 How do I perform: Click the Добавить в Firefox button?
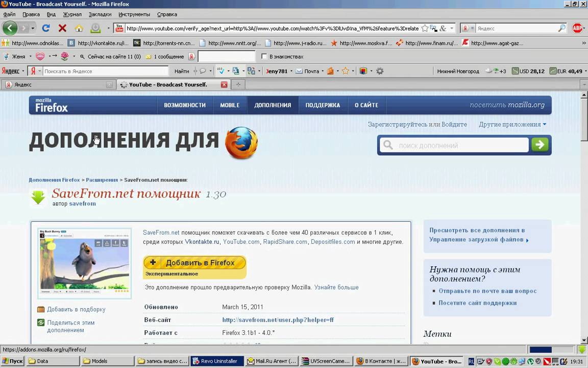click(x=194, y=263)
